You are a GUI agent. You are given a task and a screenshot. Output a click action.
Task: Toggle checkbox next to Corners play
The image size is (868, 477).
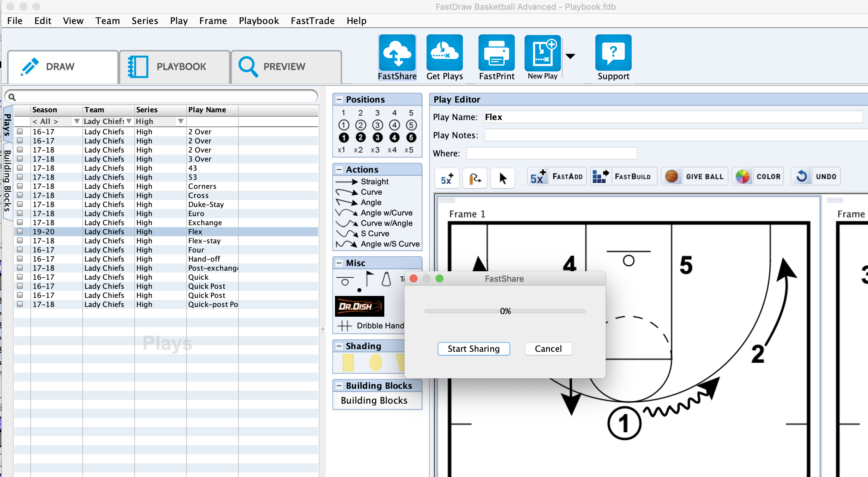(20, 186)
